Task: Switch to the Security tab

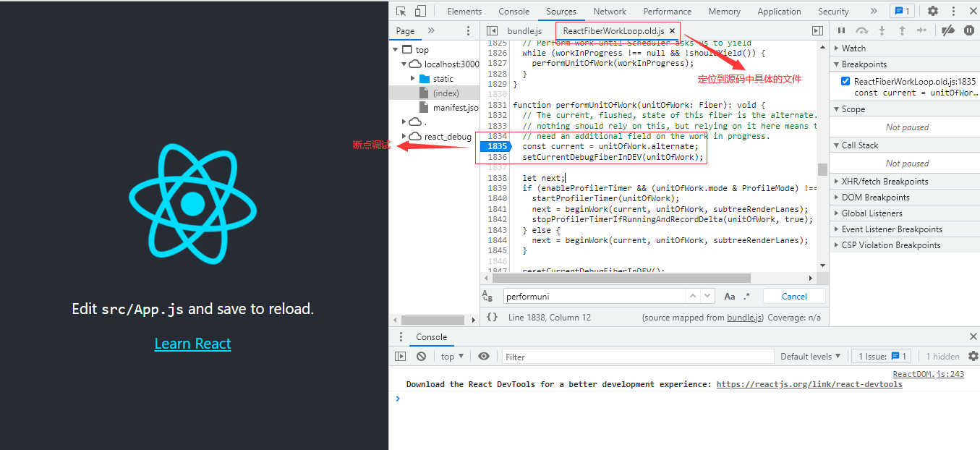Action: click(833, 11)
